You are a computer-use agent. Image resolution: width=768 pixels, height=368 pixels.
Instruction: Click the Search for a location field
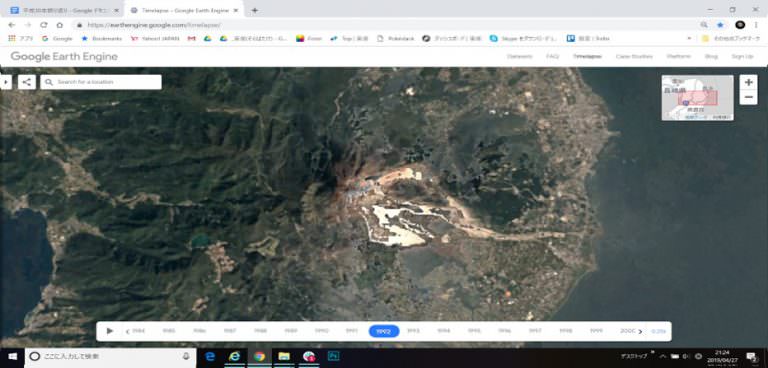101,82
